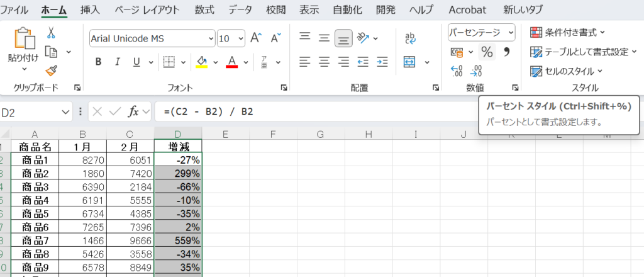Open セルのスタイル gallery
Screen dimensions: 644x277
tap(567, 71)
